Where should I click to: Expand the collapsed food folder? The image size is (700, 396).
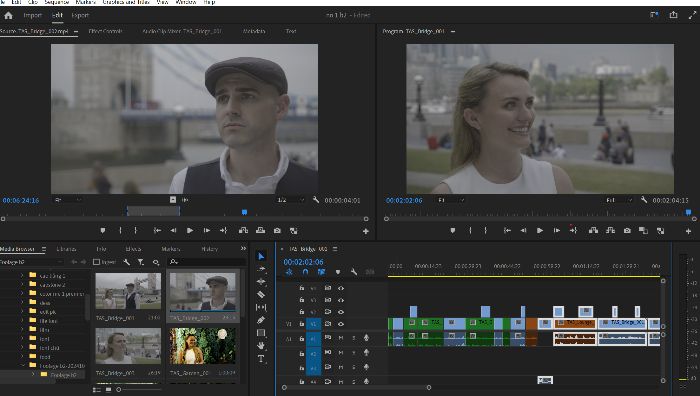point(22,357)
